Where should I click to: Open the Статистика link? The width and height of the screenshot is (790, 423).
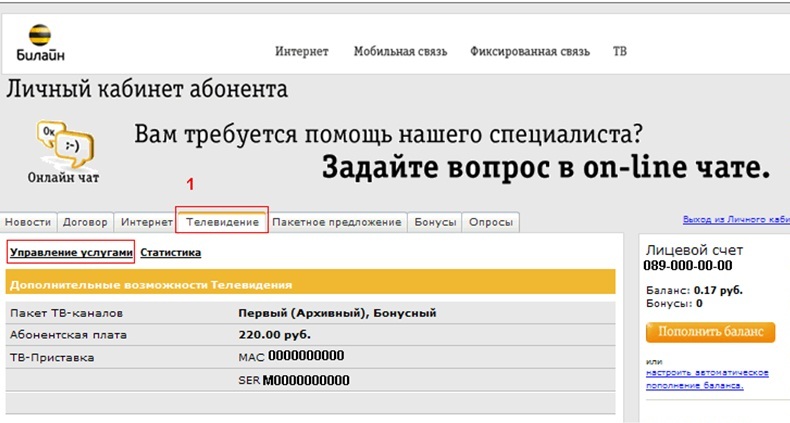click(x=170, y=252)
